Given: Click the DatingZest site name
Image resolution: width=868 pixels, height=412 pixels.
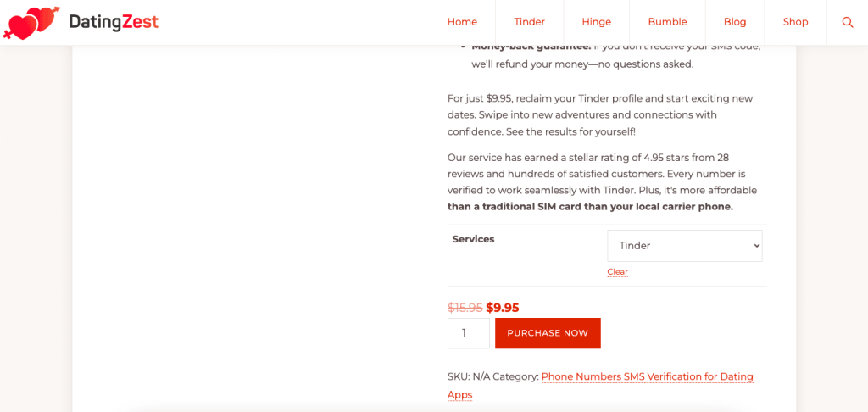Looking at the screenshot, I should coord(114,22).
